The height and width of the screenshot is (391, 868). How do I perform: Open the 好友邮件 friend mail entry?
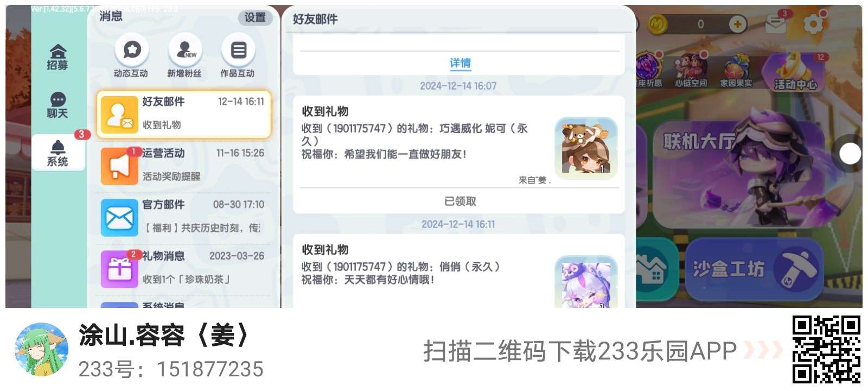[x=184, y=114]
